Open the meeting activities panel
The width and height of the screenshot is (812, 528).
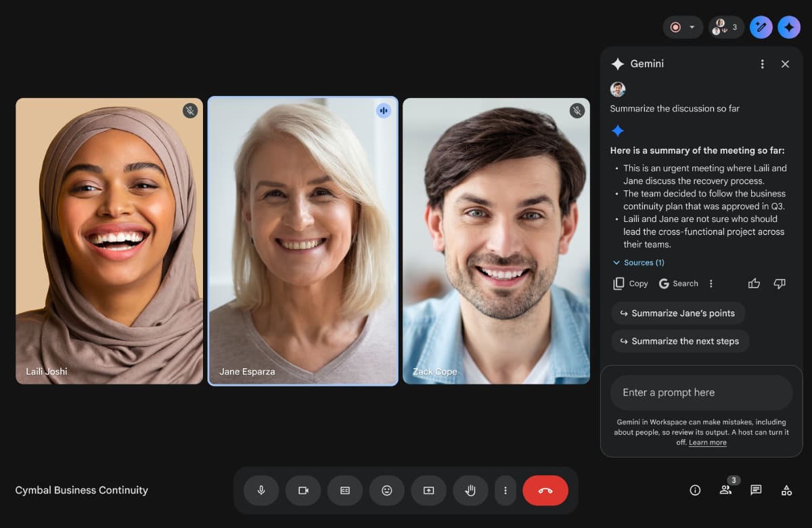coord(787,490)
